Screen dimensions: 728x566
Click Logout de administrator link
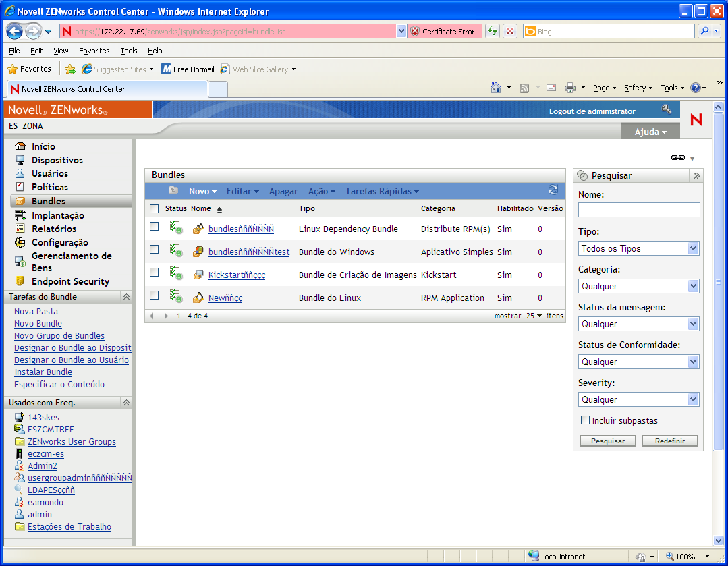tap(592, 111)
